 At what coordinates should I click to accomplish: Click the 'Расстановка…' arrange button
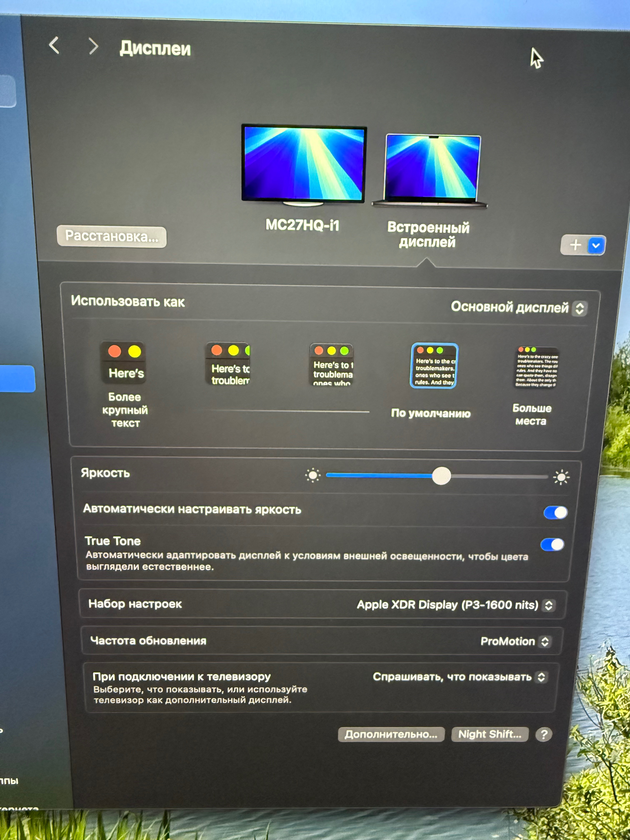112,237
